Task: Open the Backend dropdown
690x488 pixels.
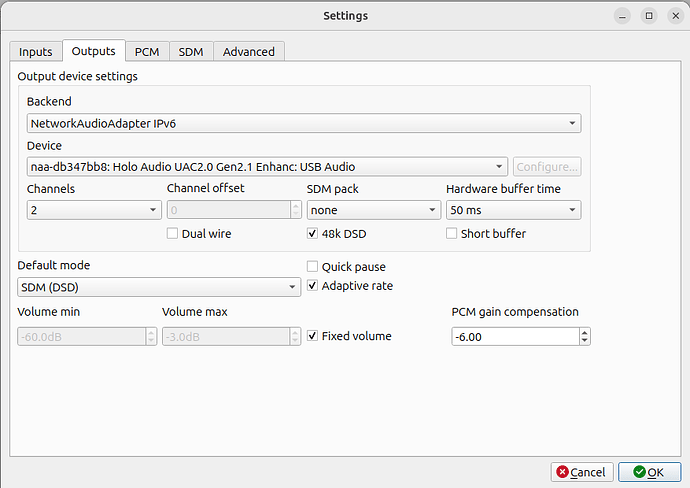Action: point(304,123)
